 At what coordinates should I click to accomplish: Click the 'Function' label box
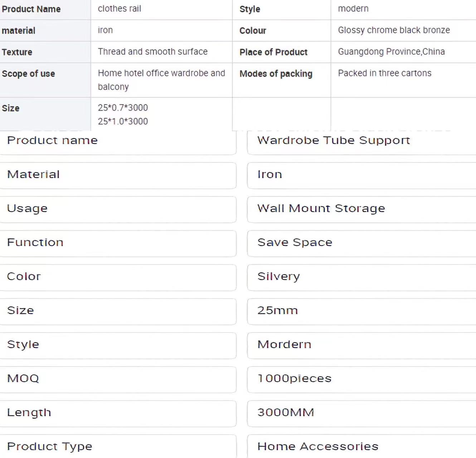[x=35, y=243]
